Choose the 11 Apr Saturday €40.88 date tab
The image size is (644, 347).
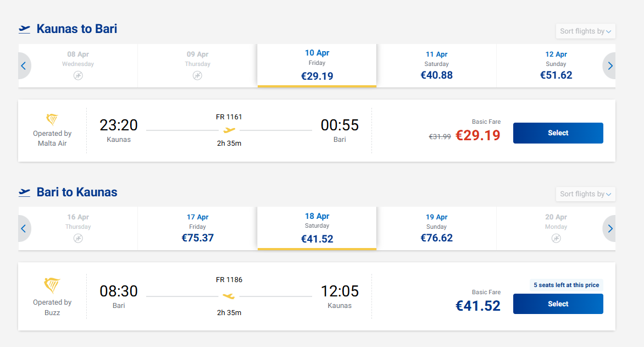point(437,66)
